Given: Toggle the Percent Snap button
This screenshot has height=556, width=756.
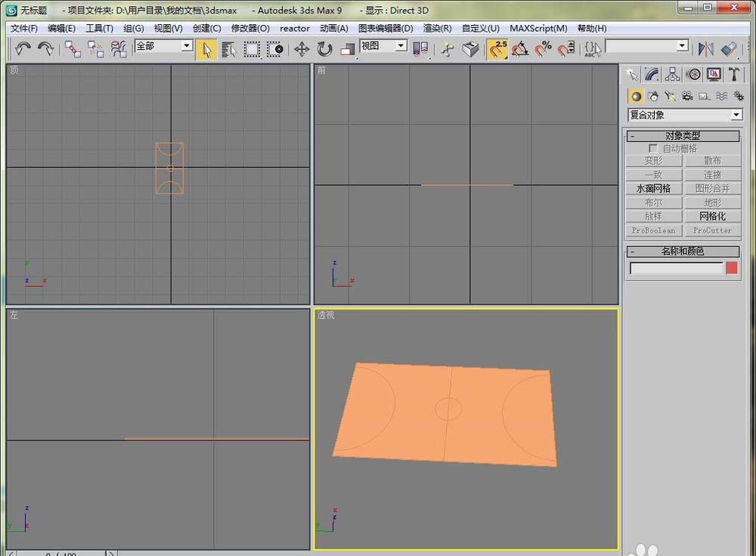Looking at the screenshot, I should pyautogui.click(x=543, y=49).
